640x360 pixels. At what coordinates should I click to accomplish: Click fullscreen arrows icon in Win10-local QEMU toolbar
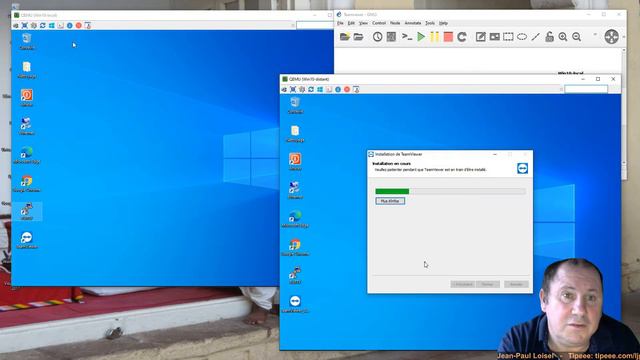[24, 25]
